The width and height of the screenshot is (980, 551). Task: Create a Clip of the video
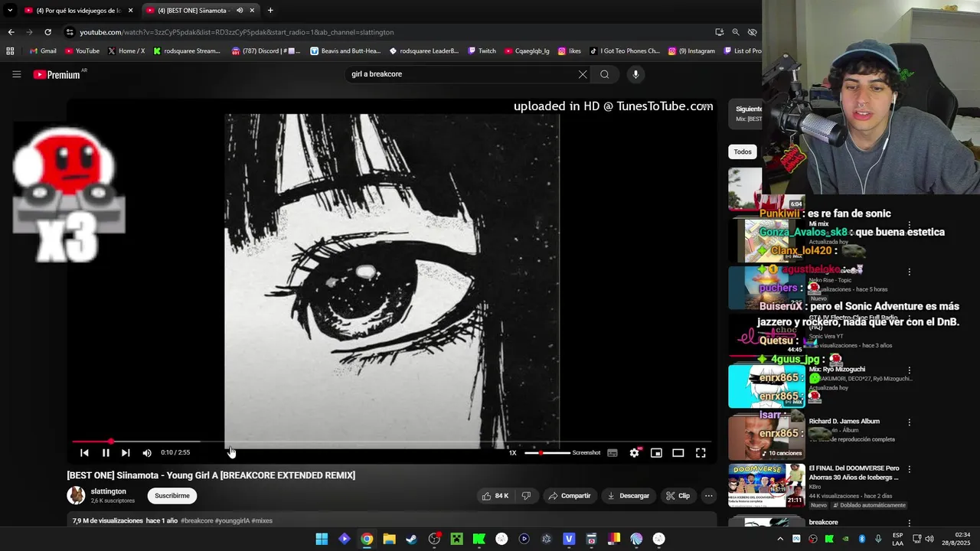[x=678, y=496]
